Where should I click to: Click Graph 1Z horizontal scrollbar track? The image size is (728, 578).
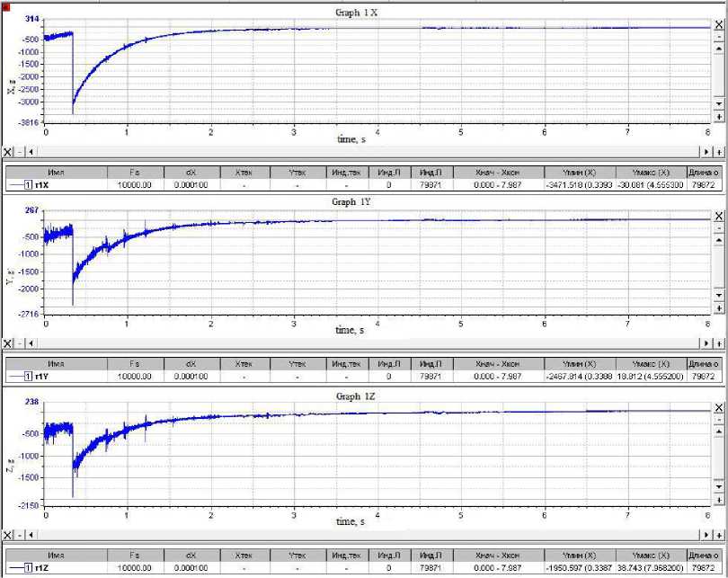(368, 535)
